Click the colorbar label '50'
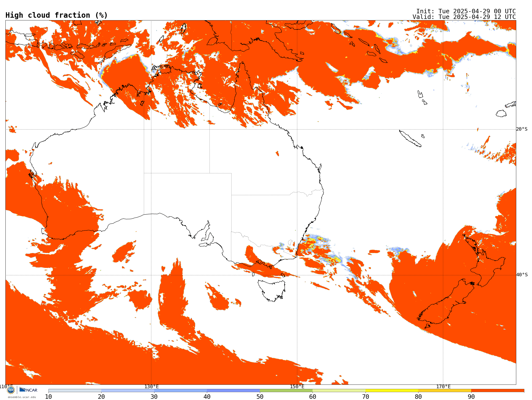The width and height of the screenshot is (532, 400). (260, 397)
